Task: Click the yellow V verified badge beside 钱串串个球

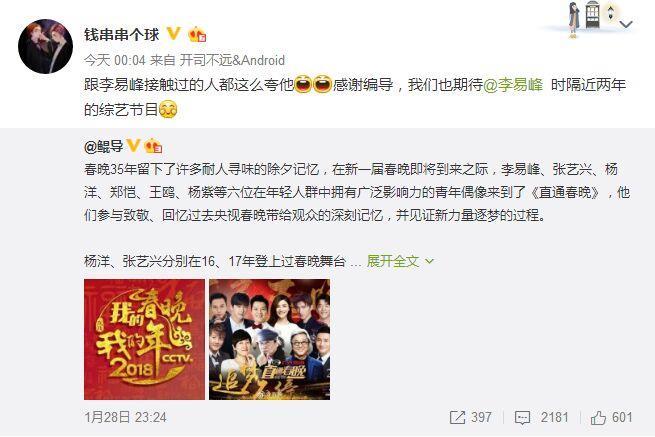Action: coord(173,33)
